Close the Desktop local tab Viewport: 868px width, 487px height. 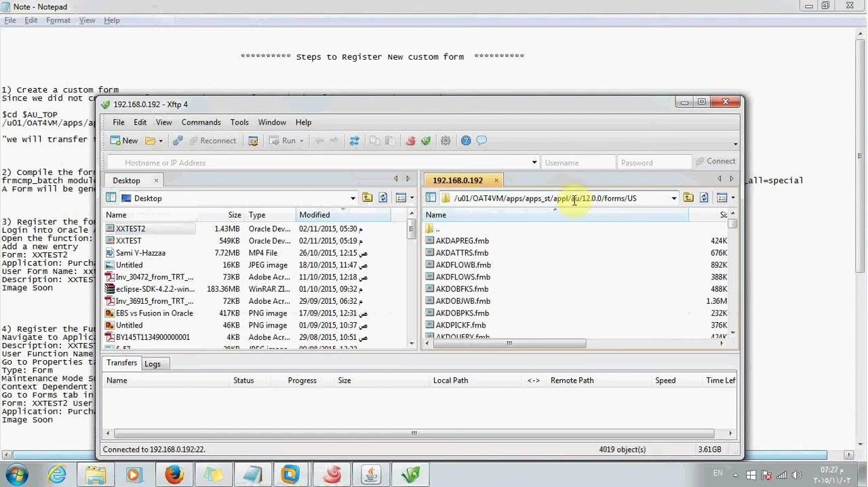click(156, 180)
